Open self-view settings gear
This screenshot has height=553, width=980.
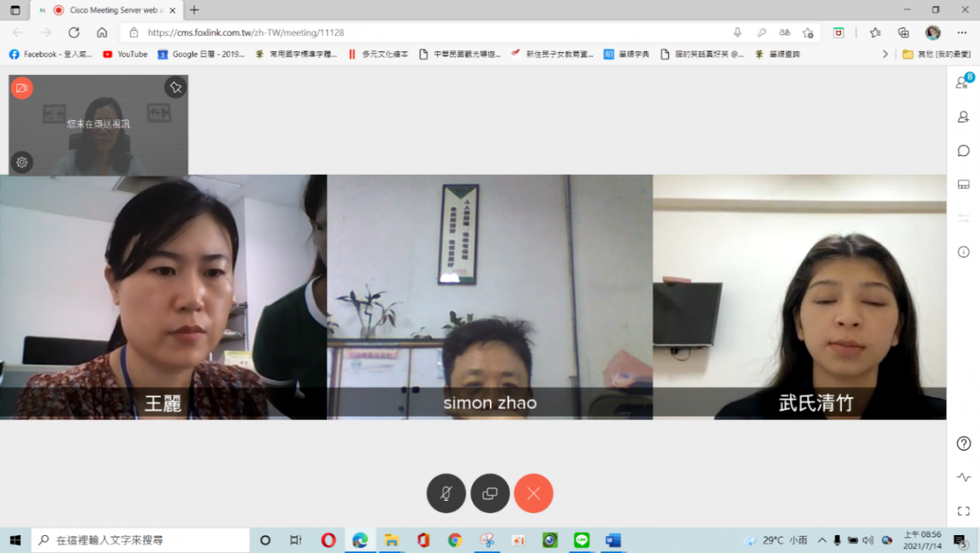coord(22,162)
